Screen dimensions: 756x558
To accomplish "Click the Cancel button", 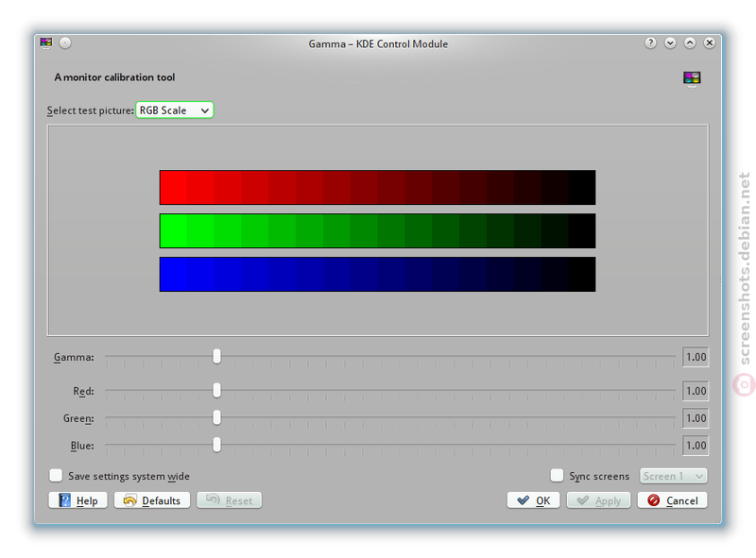I will tap(673, 500).
